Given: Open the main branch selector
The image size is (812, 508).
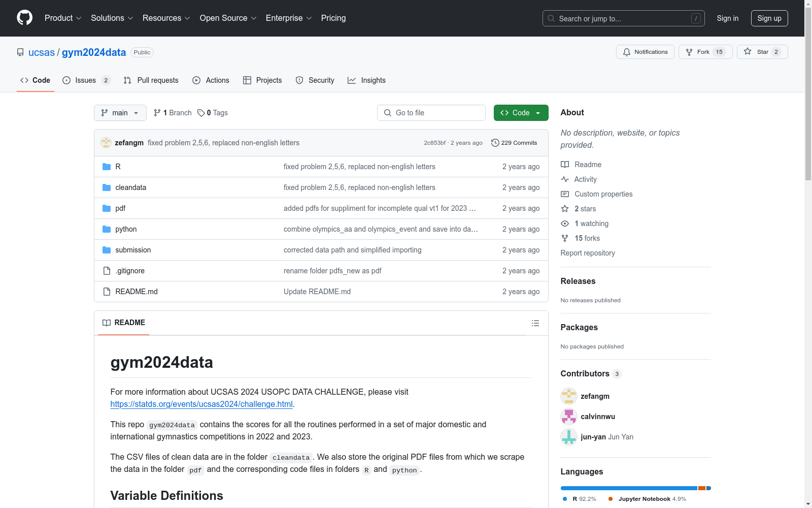Looking at the screenshot, I should [x=120, y=113].
